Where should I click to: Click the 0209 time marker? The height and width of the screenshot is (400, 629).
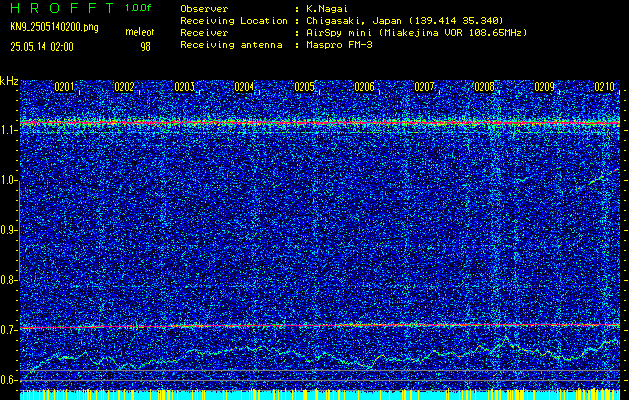tap(545, 87)
